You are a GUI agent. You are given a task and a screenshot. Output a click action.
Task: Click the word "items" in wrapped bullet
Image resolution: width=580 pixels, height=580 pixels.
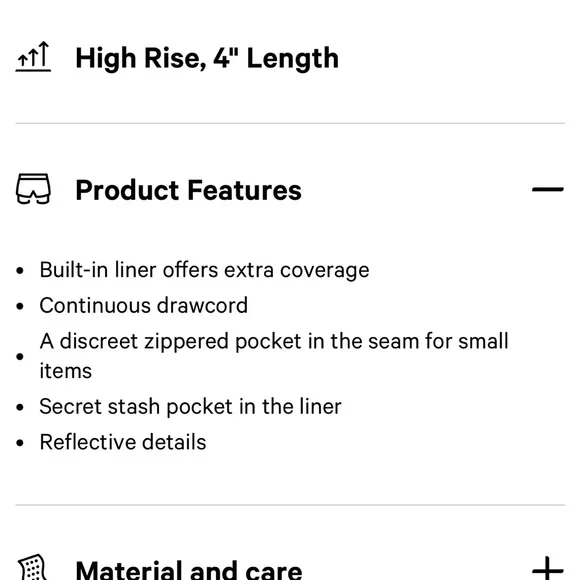[66, 371]
